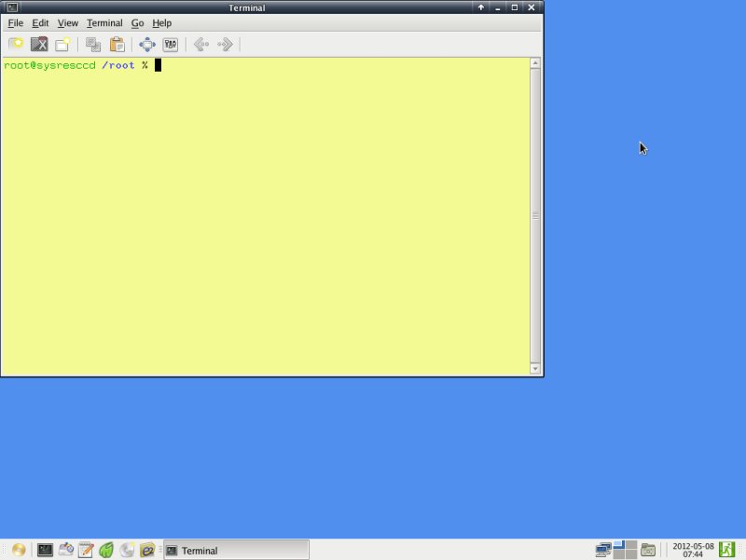Select the Terminal taskbar button
746x560 pixels.
point(237,550)
